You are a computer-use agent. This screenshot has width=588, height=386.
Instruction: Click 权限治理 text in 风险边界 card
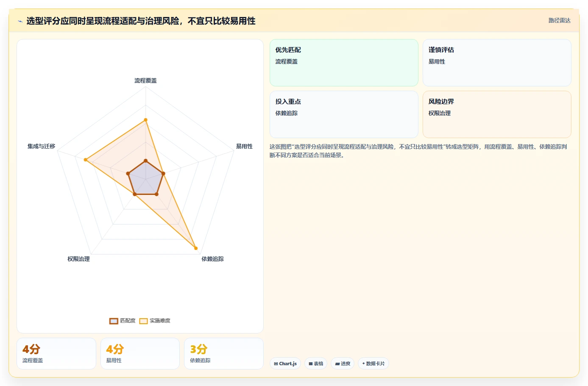tap(440, 113)
